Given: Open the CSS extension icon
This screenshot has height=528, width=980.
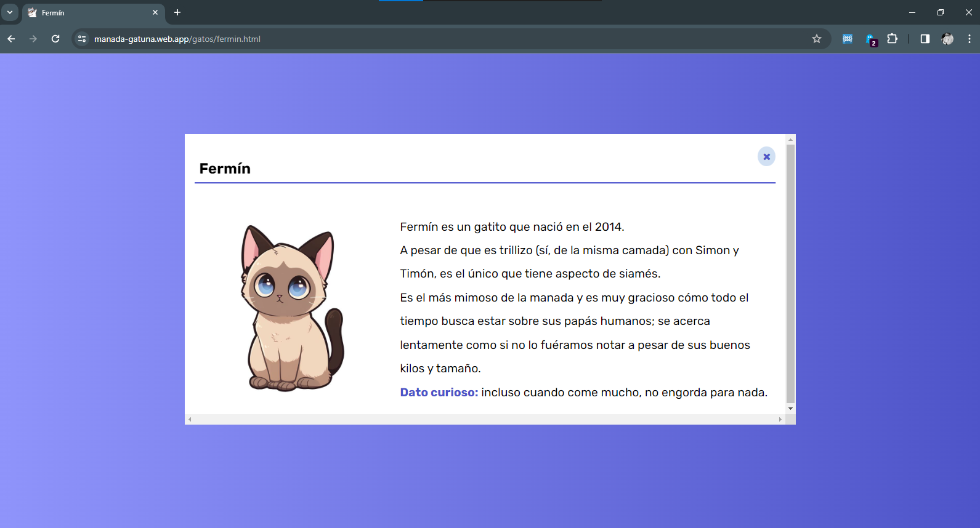Looking at the screenshot, I should [x=848, y=39].
